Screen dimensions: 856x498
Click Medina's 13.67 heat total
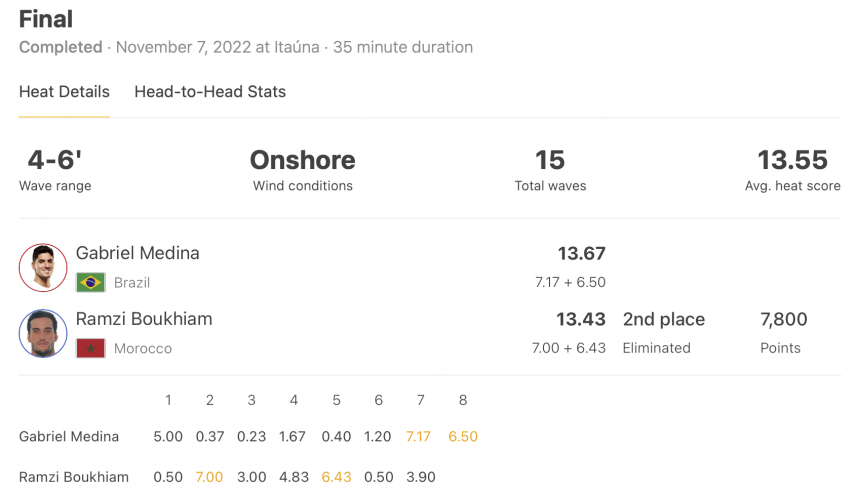tap(581, 253)
